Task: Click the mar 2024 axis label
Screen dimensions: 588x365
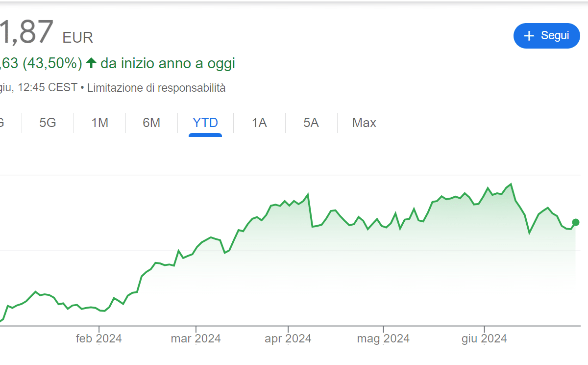Action: [196, 339]
